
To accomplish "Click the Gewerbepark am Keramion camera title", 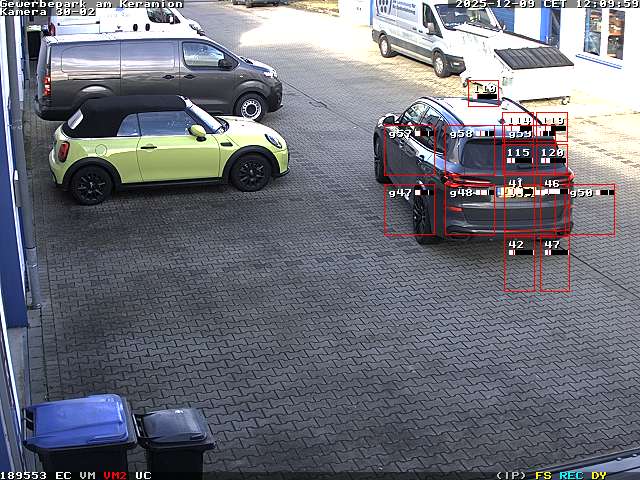I will pos(91,4).
